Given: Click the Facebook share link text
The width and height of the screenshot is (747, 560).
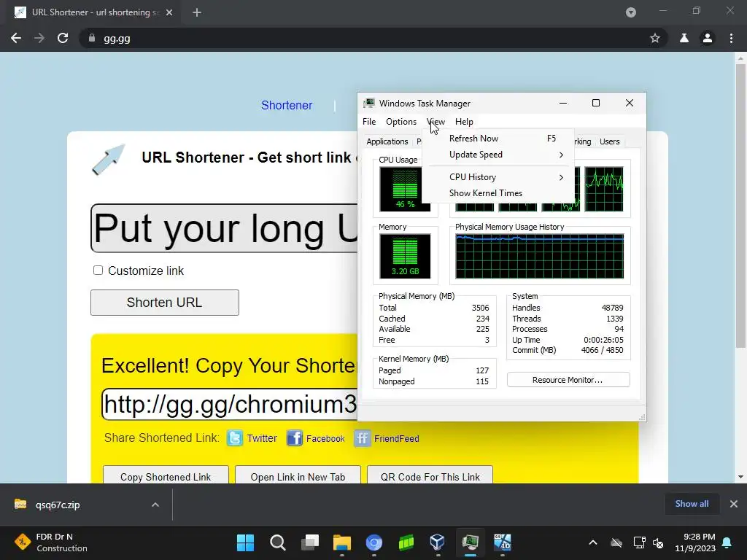Looking at the screenshot, I should point(325,438).
